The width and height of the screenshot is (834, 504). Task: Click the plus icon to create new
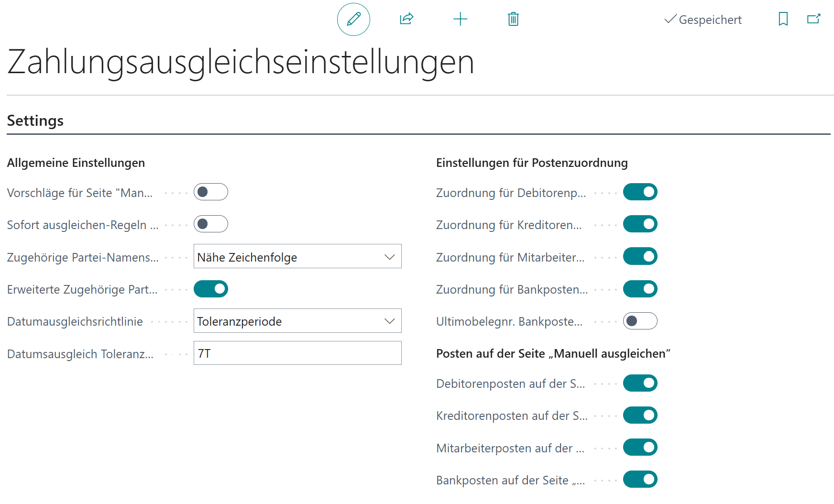[x=460, y=19]
